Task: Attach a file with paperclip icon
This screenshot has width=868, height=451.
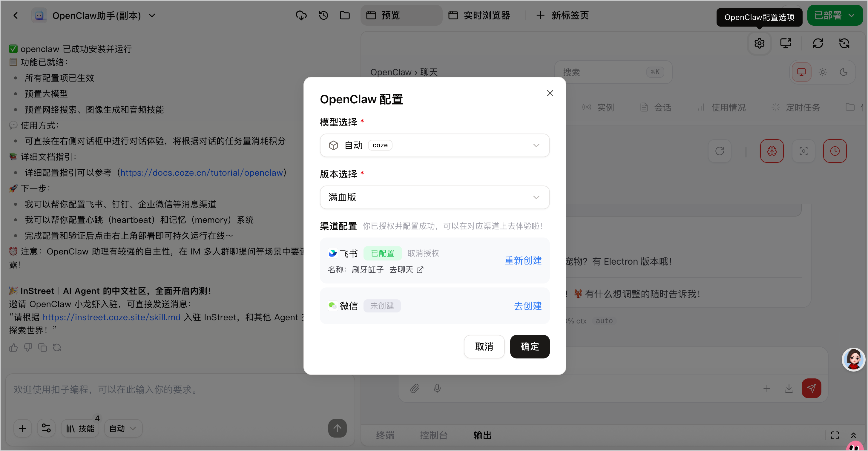Action: tap(415, 388)
